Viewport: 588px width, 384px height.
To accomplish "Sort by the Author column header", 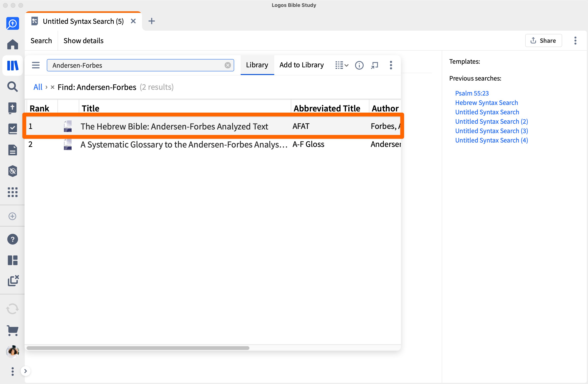I will click(x=385, y=108).
